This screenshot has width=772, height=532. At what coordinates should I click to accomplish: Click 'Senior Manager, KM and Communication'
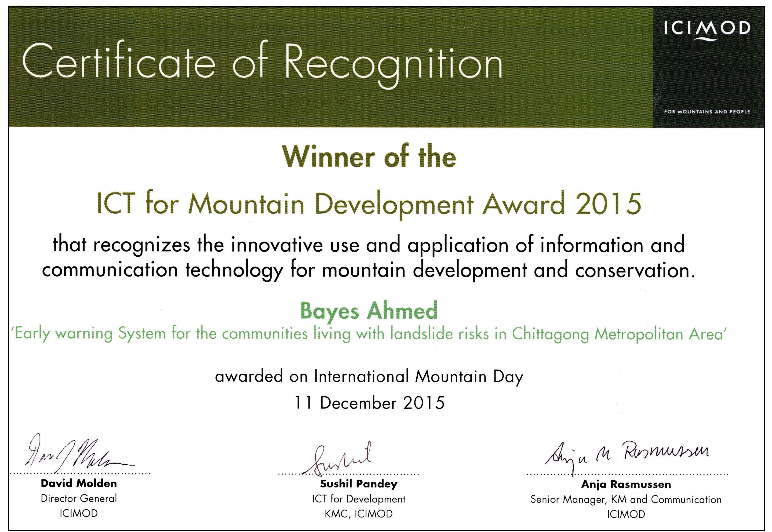[x=626, y=499]
